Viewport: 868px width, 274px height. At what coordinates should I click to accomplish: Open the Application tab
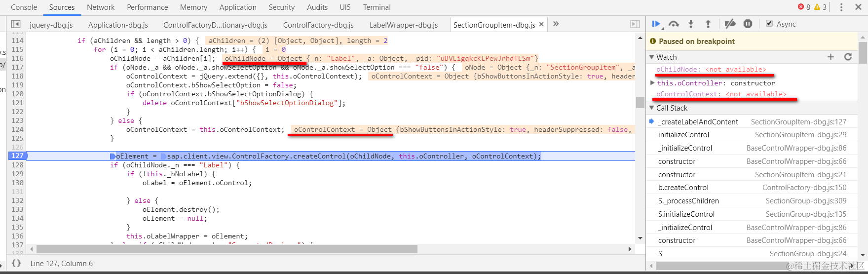coord(238,7)
